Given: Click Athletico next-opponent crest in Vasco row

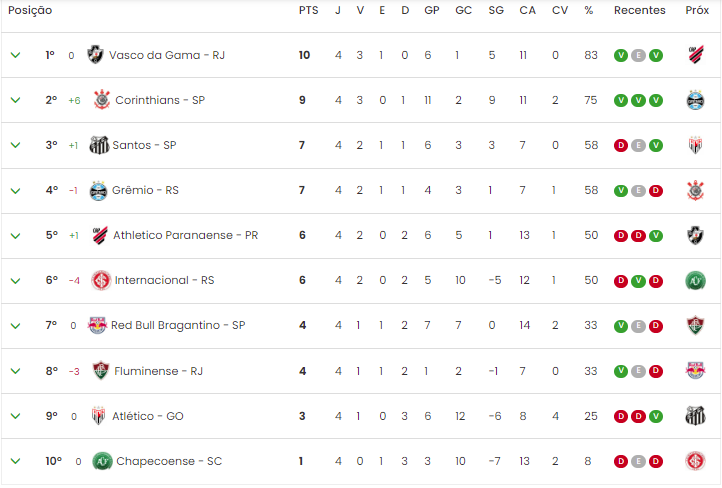Looking at the screenshot, I should pyautogui.click(x=696, y=55).
